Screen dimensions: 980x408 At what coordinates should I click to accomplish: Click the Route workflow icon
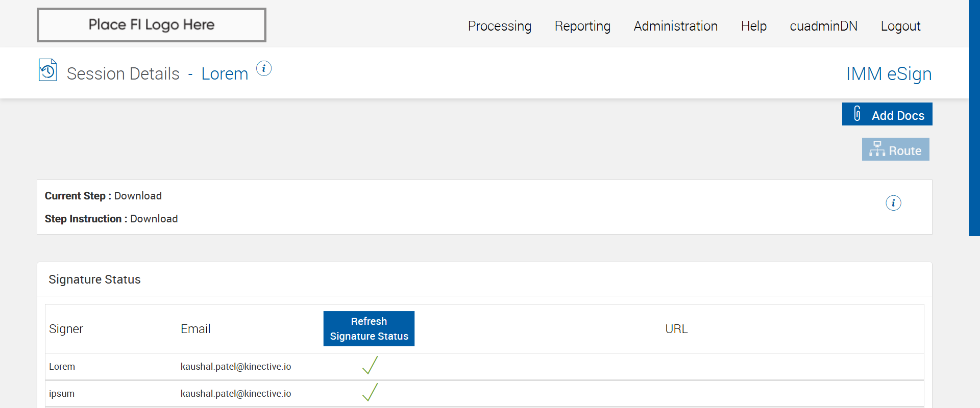coord(877,149)
